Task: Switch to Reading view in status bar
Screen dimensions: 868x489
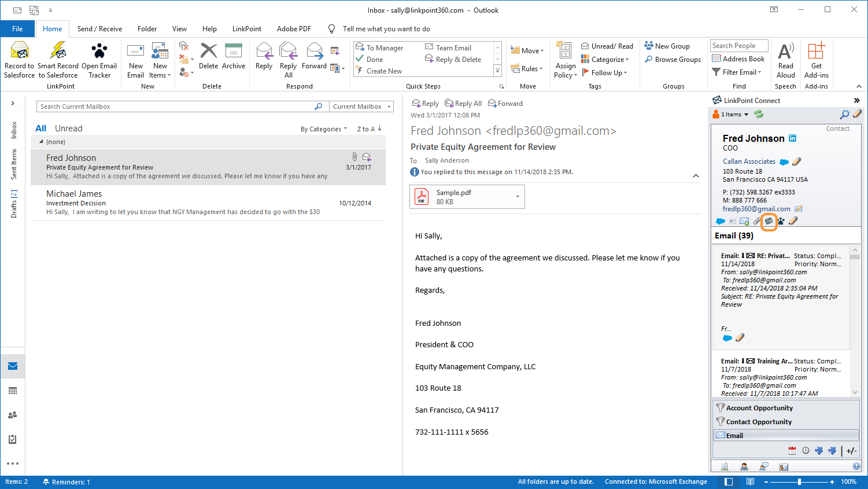Action: [x=750, y=481]
